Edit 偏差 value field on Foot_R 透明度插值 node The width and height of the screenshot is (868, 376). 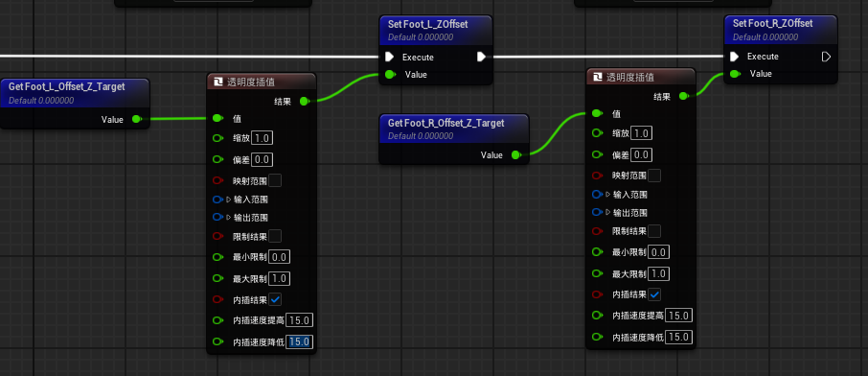click(642, 154)
